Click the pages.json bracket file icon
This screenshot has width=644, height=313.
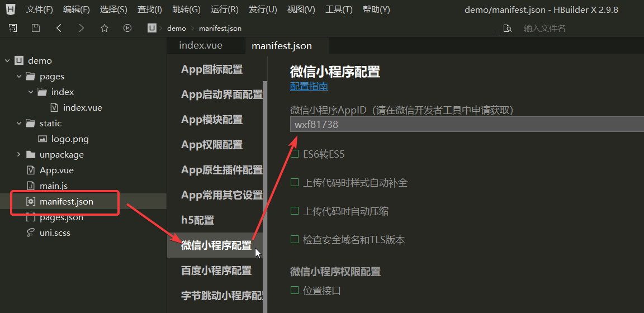pos(30,217)
